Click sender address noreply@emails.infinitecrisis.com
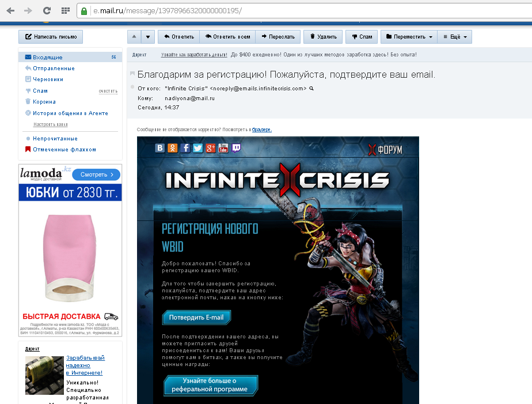Image resolution: width=532 pixels, height=404 pixels. [x=258, y=89]
